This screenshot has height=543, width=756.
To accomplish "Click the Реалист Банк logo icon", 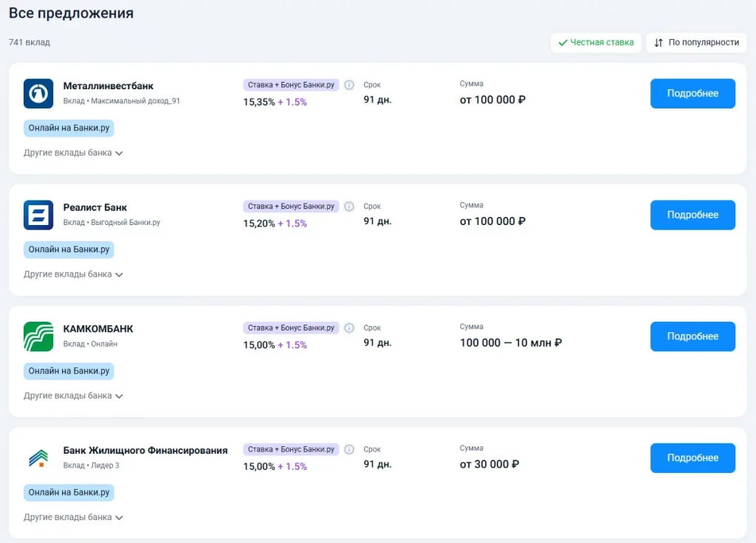I will click(38, 215).
